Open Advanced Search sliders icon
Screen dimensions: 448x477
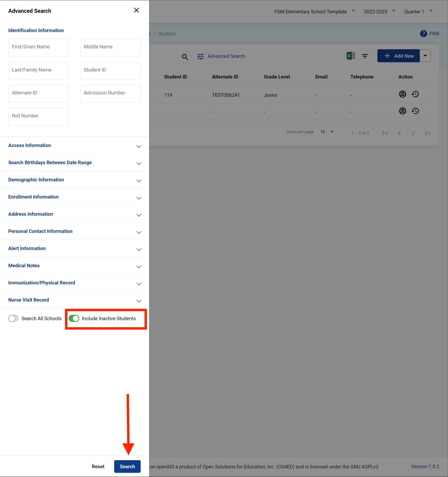pyautogui.click(x=201, y=56)
